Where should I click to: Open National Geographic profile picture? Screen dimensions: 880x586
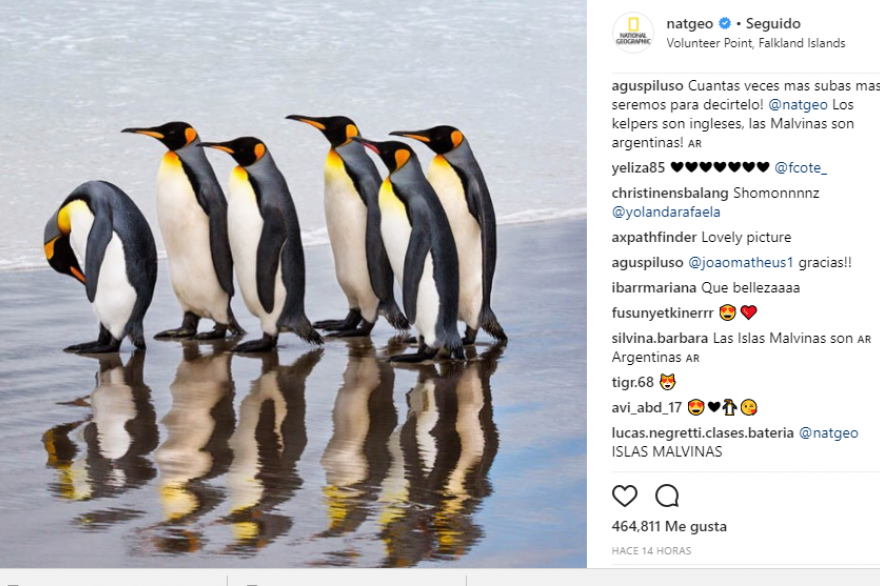632,33
